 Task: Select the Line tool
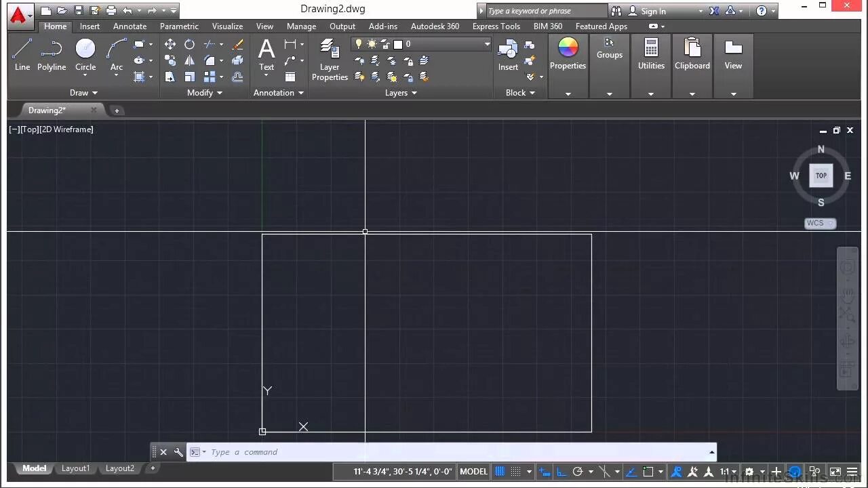[x=22, y=55]
